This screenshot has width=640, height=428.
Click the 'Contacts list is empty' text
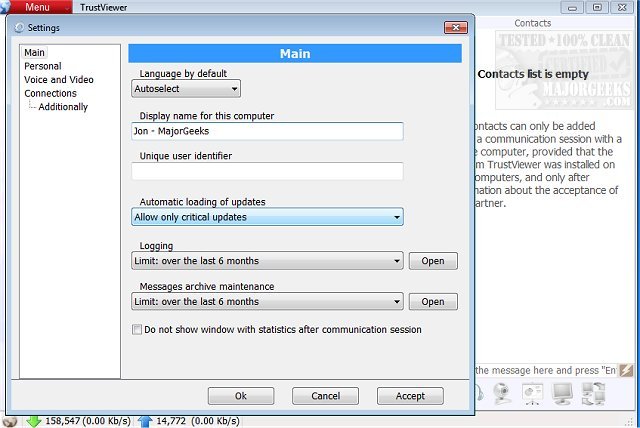pos(533,74)
